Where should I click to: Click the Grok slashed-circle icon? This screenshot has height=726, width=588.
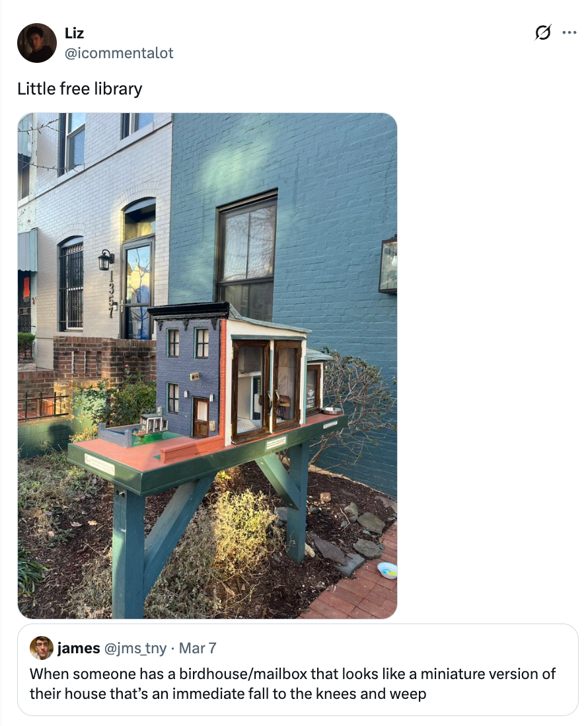click(542, 32)
